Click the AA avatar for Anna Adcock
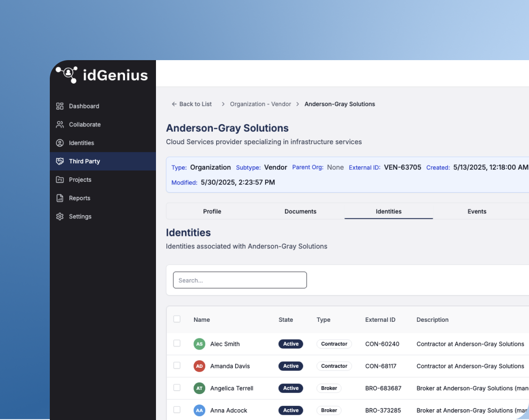 (x=199, y=410)
